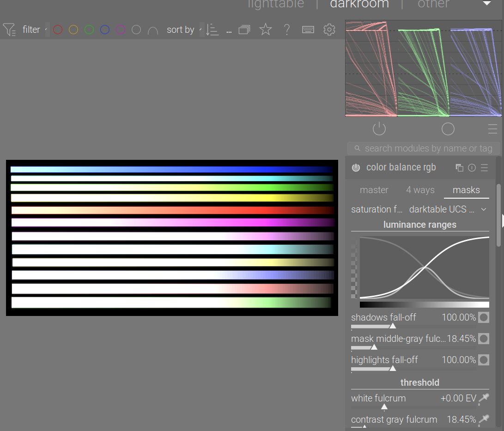Open the collection filter funnel icon
Image resolution: width=504 pixels, height=431 pixels.
[9, 30]
